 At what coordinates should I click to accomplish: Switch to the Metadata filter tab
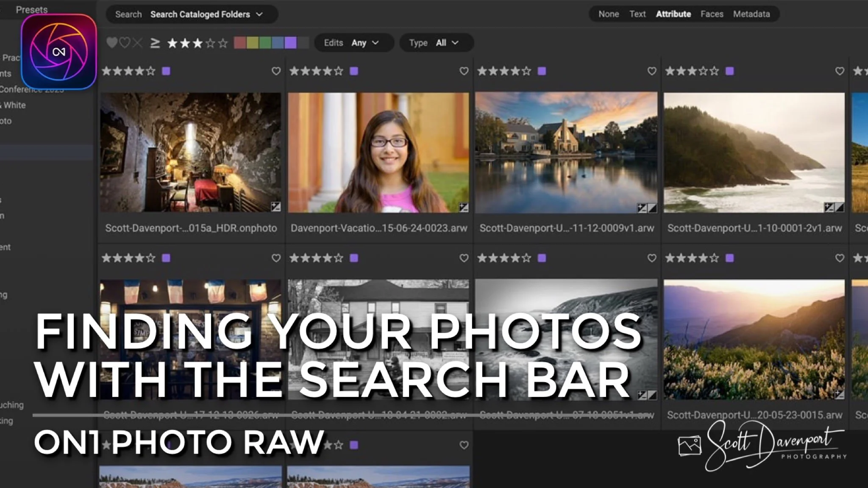pyautogui.click(x=751, y=14)
